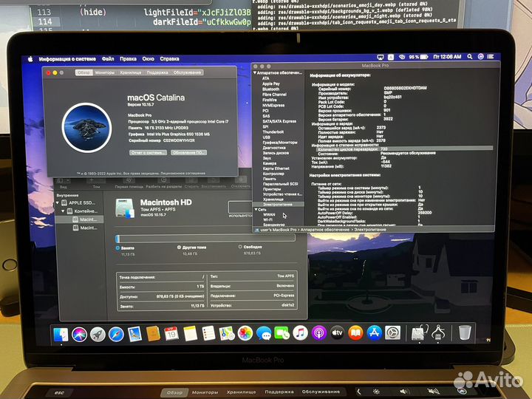
Task: Open Safari compass icon in Dock
Action: click(116, 335)
